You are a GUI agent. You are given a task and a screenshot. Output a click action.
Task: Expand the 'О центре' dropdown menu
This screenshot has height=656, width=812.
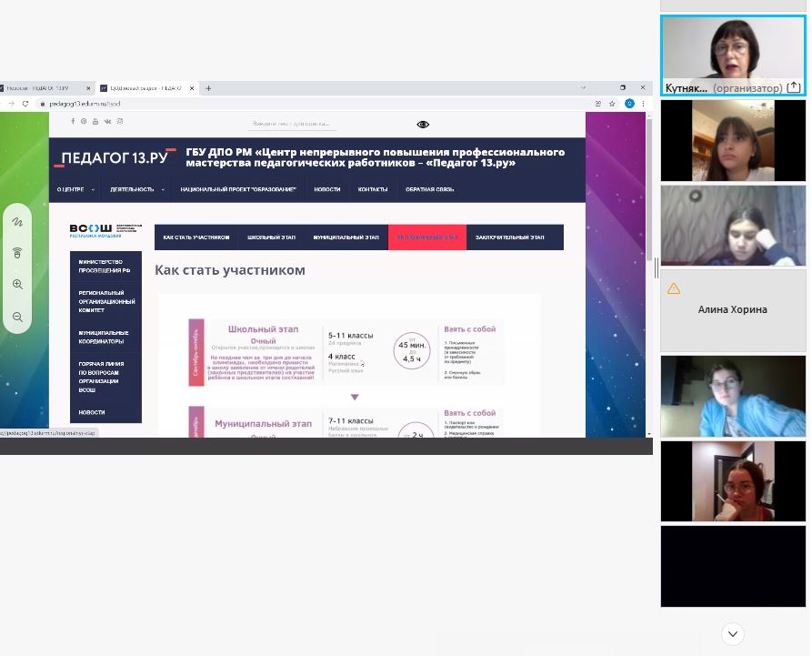click(x=74, y=189)
